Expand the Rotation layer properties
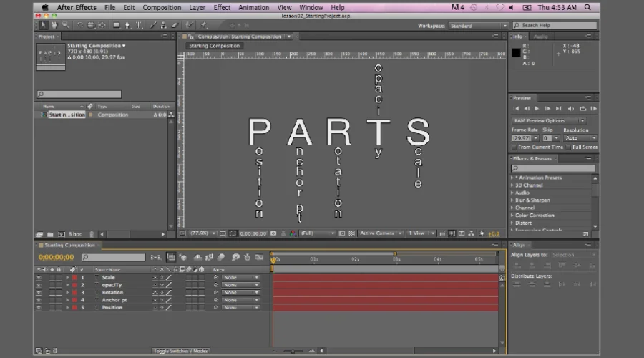The width and height of the screenshot is (644, 358). tap(67, 293)
